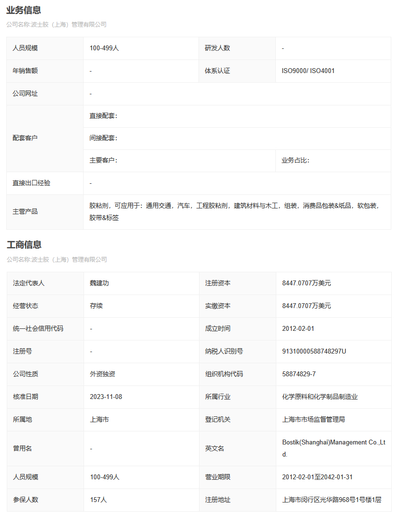The image size is (399, 532).
Task: Click taxpayer ID '91310000588748297U'
Action: click(314, 352)
